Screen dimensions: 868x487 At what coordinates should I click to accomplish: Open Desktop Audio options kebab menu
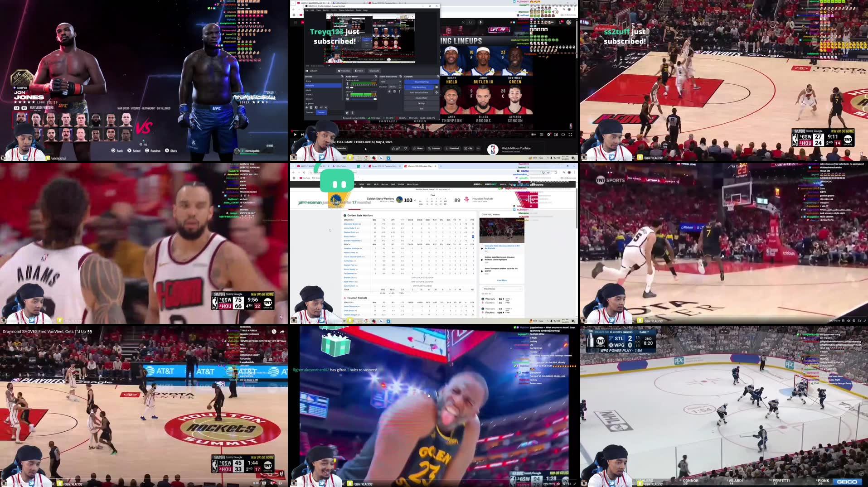coord(348,84)
